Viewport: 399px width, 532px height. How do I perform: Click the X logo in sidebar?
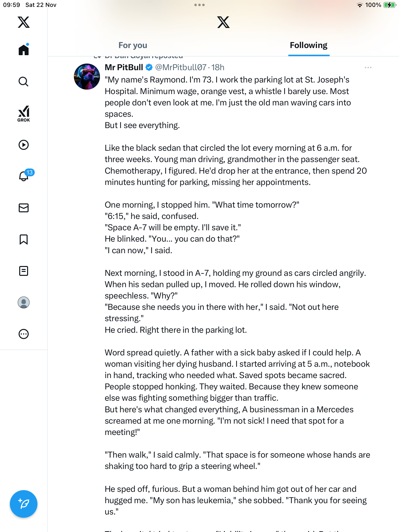pyautogui.click(x=24, y=22)
